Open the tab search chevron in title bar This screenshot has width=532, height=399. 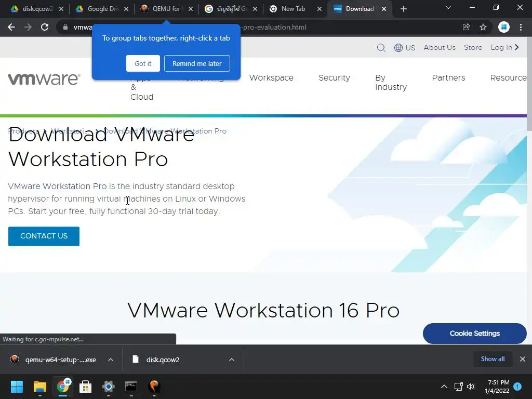tap(448, 7)
